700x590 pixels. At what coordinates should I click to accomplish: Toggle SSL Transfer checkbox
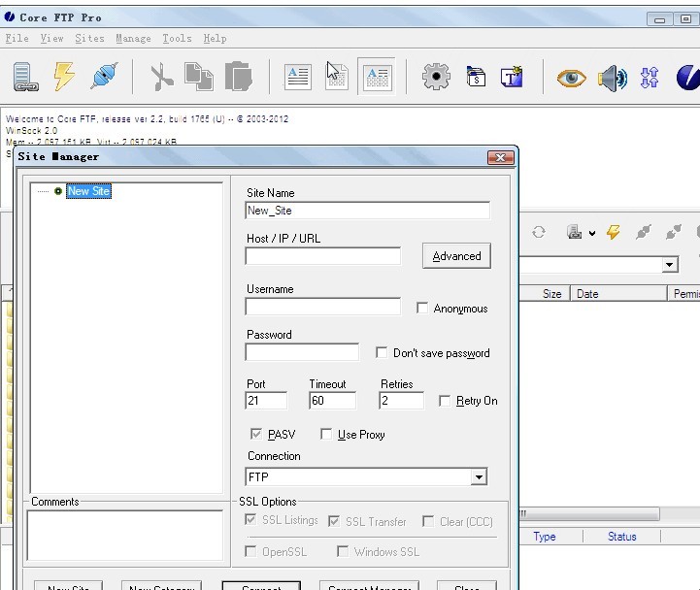pyautogui.click(x=334, y=521)
